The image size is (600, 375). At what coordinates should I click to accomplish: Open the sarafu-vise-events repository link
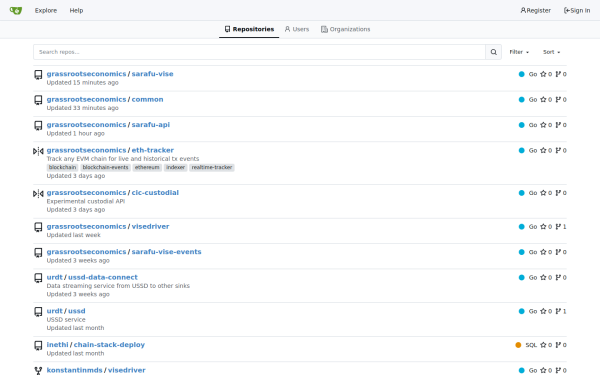(x=166, y=252)
